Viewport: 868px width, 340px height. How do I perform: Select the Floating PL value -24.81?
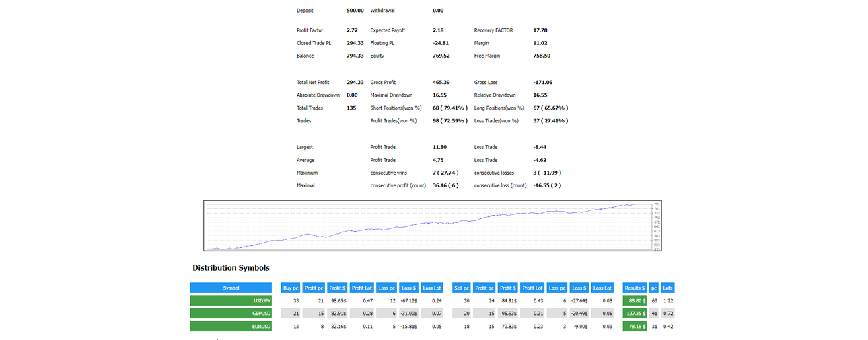click(441, 43)
